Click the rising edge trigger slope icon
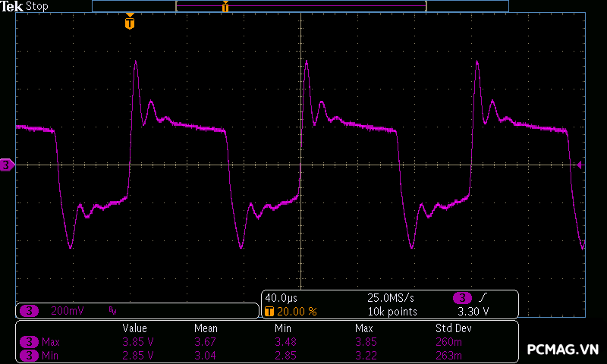607x364 pixels. 484,298
